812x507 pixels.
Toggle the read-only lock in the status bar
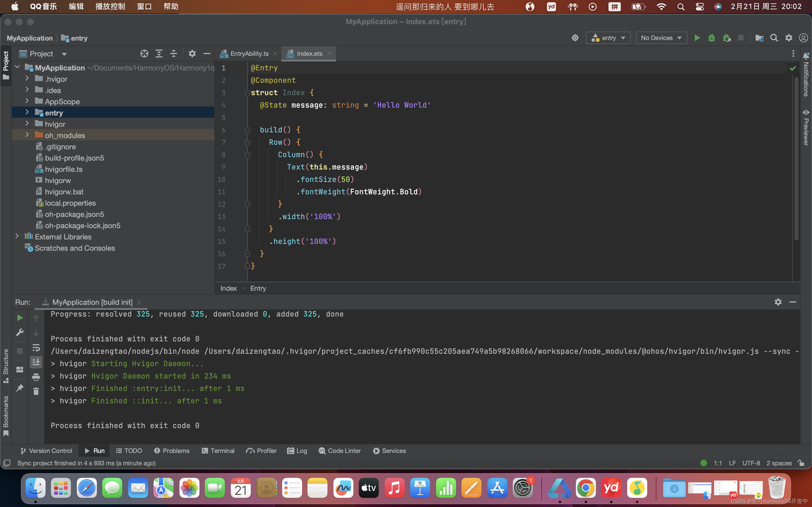[802, 463]
